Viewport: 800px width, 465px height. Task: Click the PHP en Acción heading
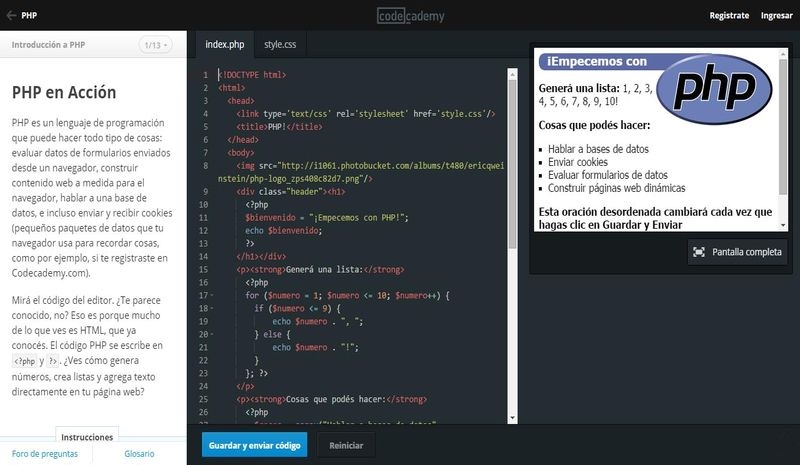click(64, 92)
